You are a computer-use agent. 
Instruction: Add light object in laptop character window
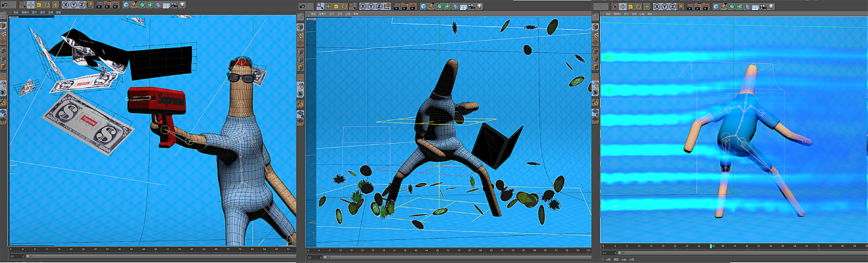(x=479, y=6)
